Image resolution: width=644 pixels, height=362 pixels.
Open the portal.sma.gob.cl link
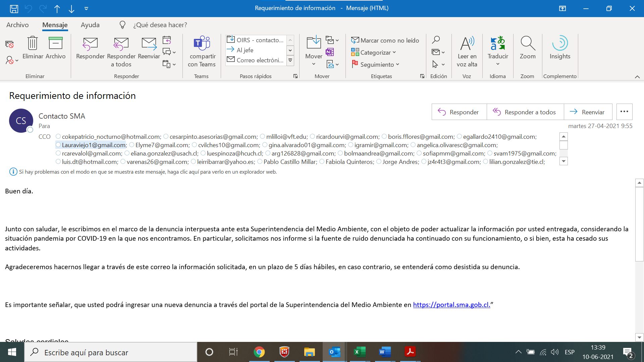click(x=451, y=305)
